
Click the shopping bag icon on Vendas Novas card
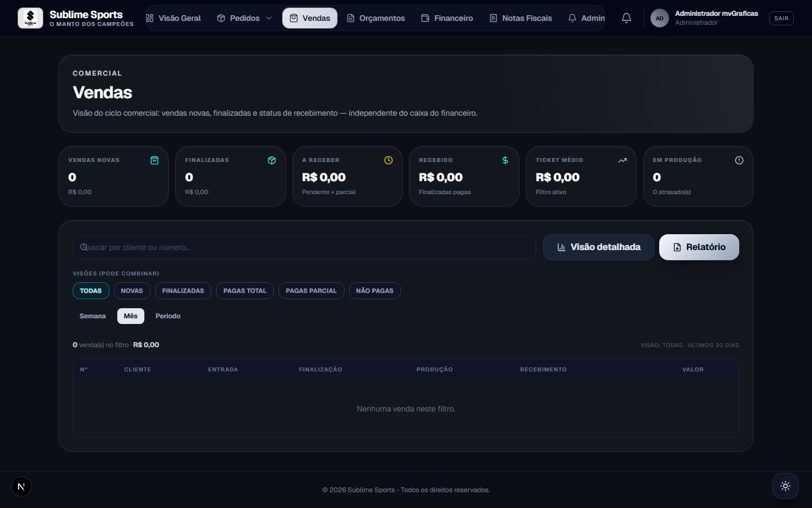155,160
